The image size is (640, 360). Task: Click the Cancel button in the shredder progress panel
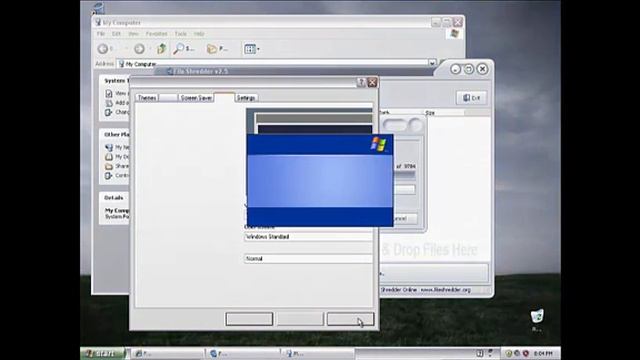point(405,219)
